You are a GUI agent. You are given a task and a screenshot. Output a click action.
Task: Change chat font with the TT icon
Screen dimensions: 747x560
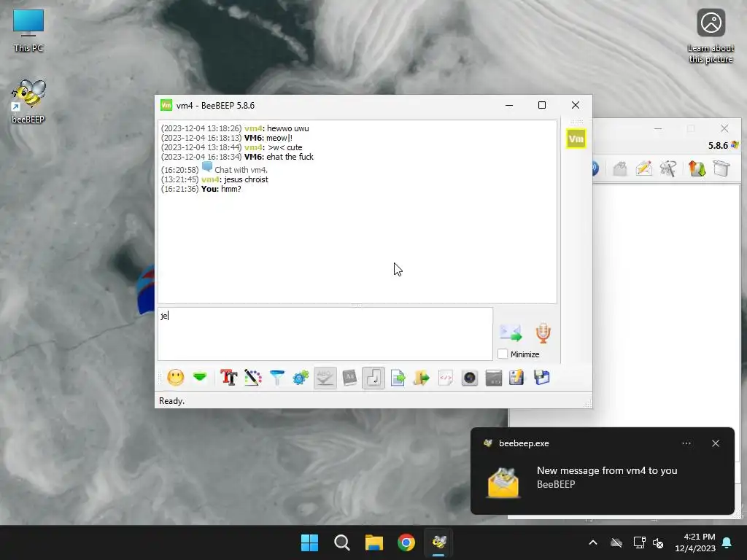[228, 378]
